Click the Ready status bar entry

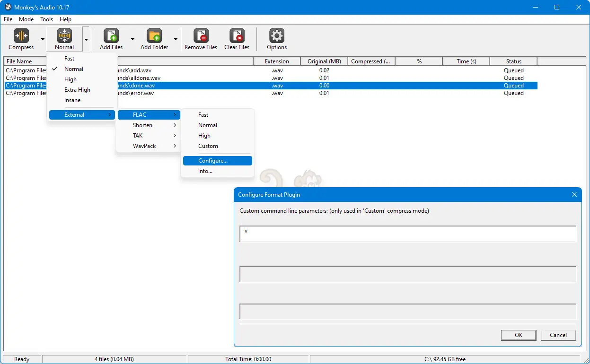[22, 359]
